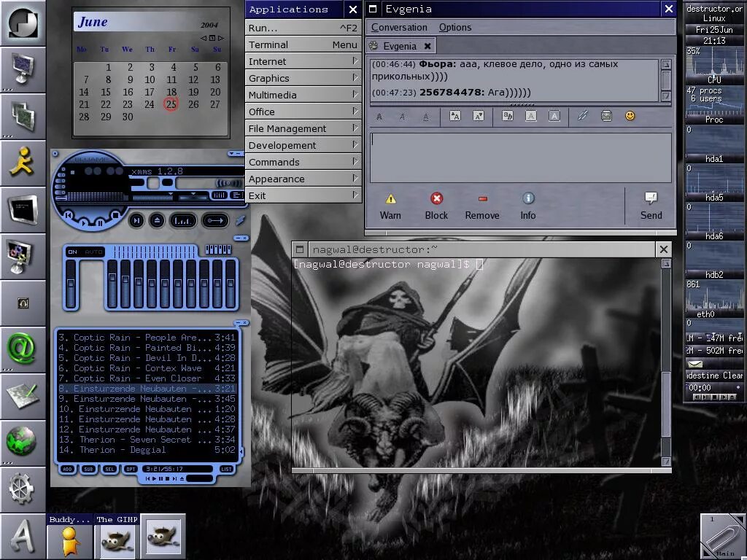Expand the Office submenu
747x560 pixels.
coord(303,112)
